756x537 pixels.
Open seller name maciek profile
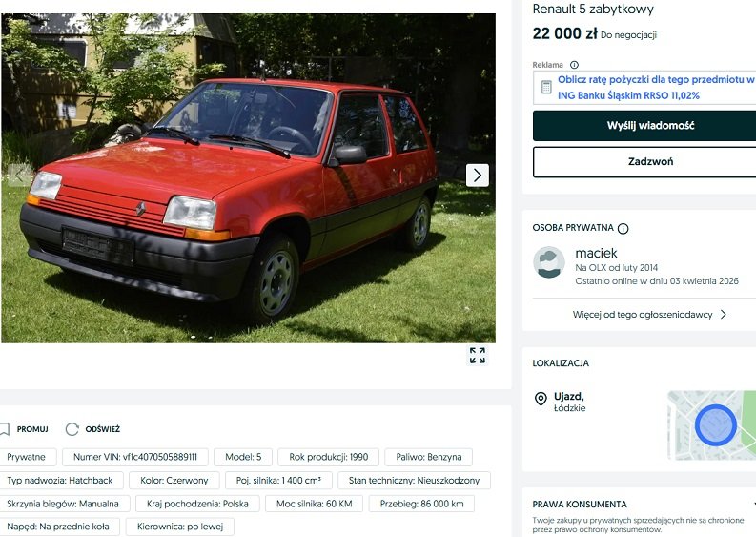596,253
